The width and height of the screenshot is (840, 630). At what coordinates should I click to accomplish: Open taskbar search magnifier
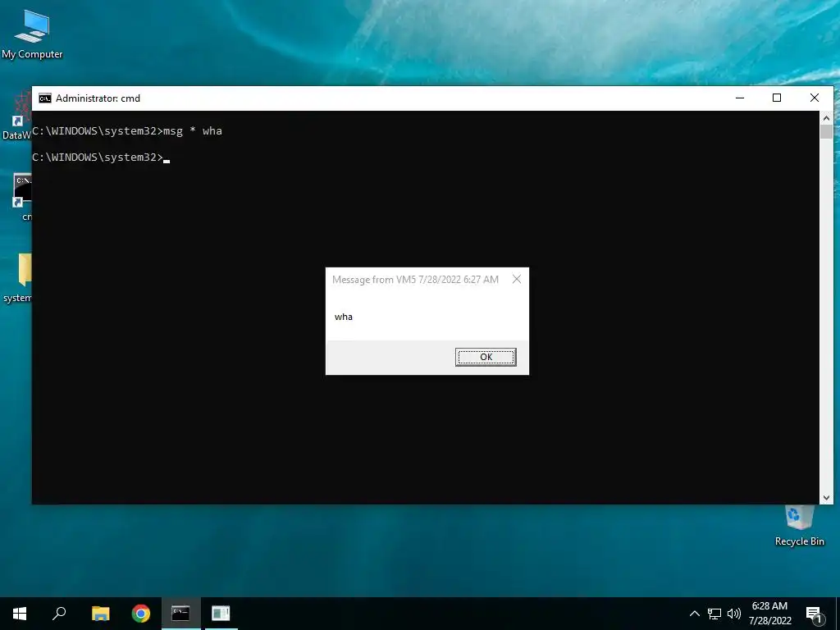(x=59, y=614)
